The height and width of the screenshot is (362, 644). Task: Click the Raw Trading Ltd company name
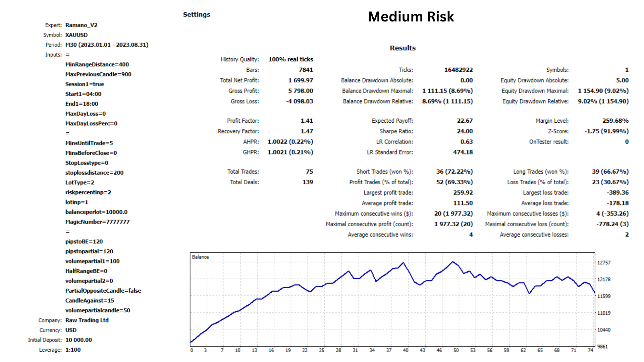87,320
